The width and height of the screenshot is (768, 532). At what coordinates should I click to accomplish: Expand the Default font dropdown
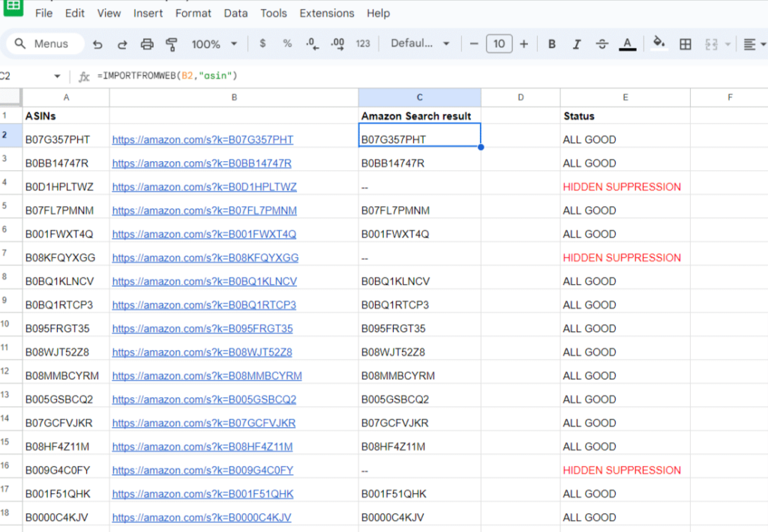pos(421,44)
